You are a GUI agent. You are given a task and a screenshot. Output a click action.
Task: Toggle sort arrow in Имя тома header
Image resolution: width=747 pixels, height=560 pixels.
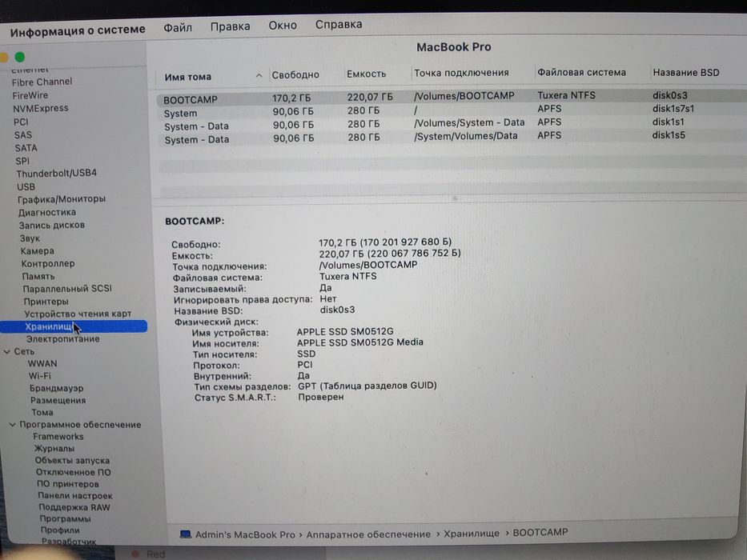coord(259,75)
